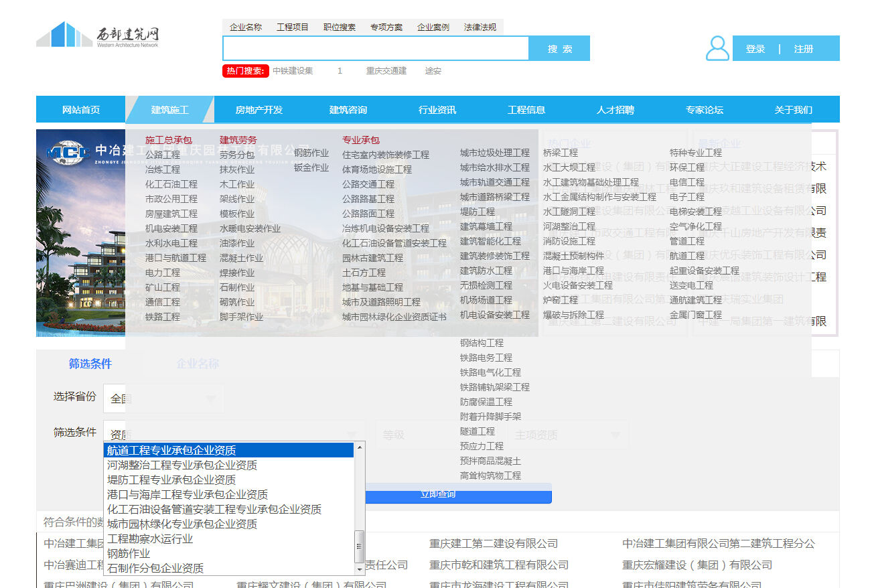
Task: Click 特种专业工程 link
Action: (x=696, y=153)
